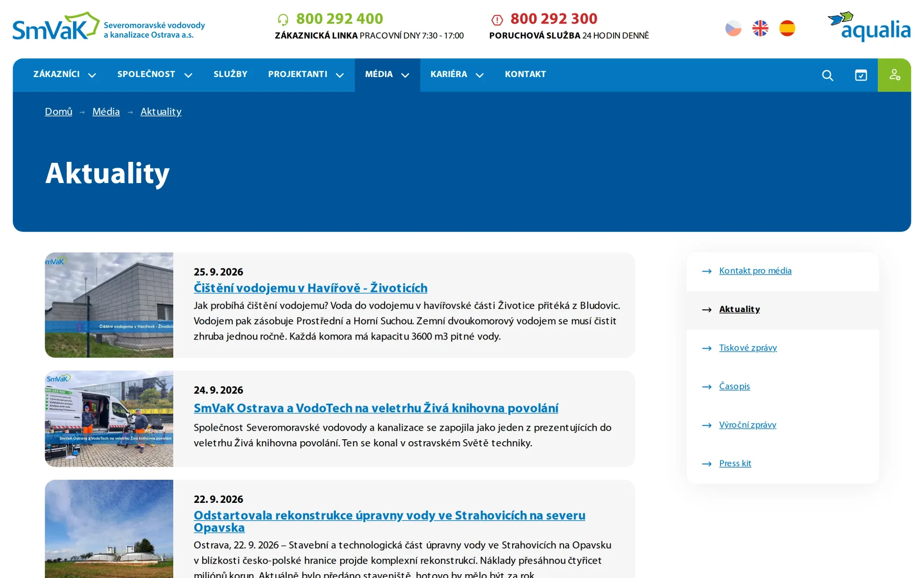Call fault service 800 292 300
The height and width of the screenshot is (578, 924).
(554, 19)
